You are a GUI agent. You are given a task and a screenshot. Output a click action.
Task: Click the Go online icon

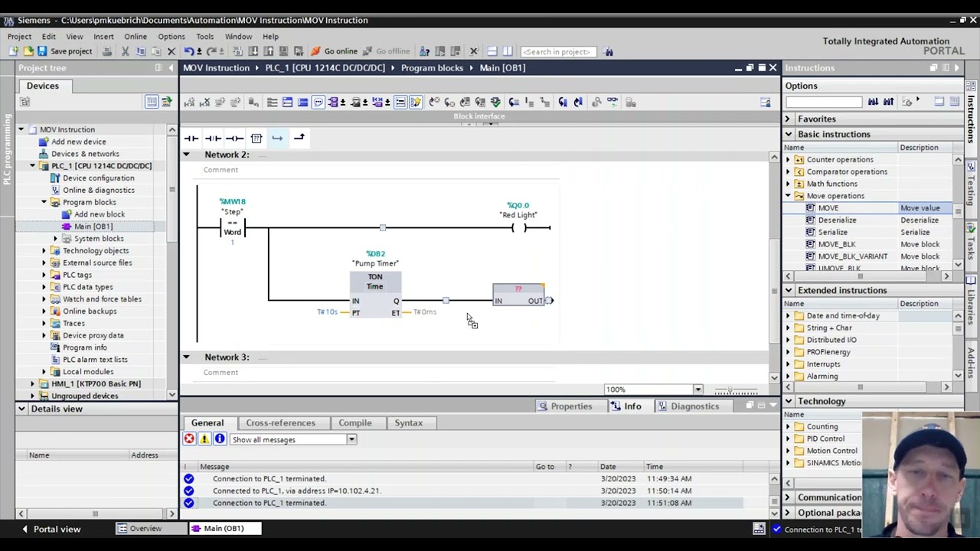(x=315, y=51)
